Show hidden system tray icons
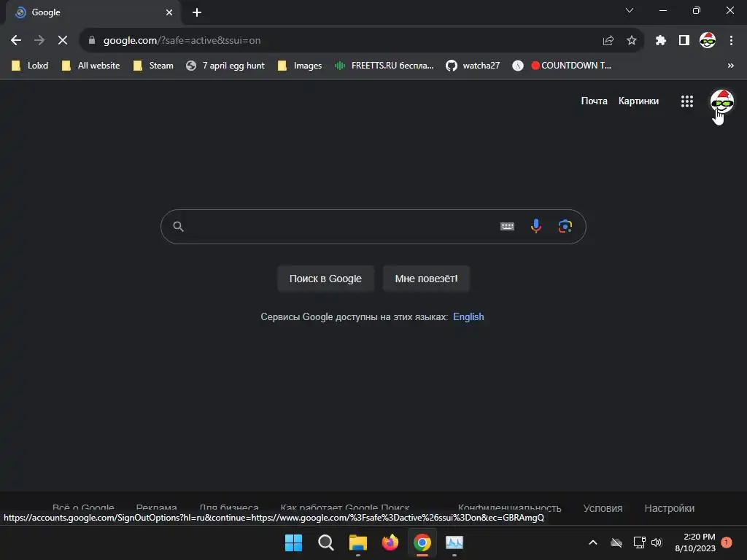The width and height of the screenshot is (747, 560). pos(593,542)
